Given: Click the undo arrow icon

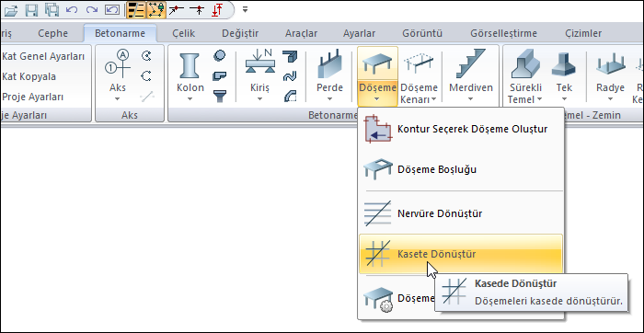Looking at the screenshot, I should (72, 10).
